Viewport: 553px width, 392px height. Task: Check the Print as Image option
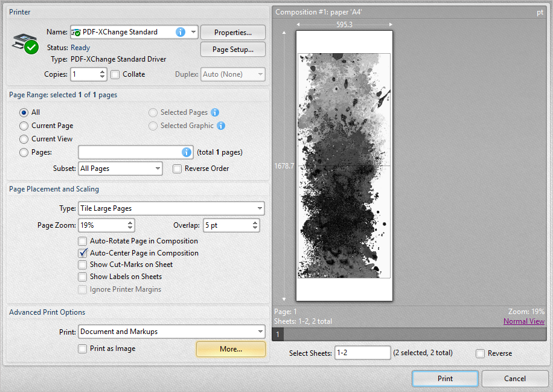tap(83, 349)
